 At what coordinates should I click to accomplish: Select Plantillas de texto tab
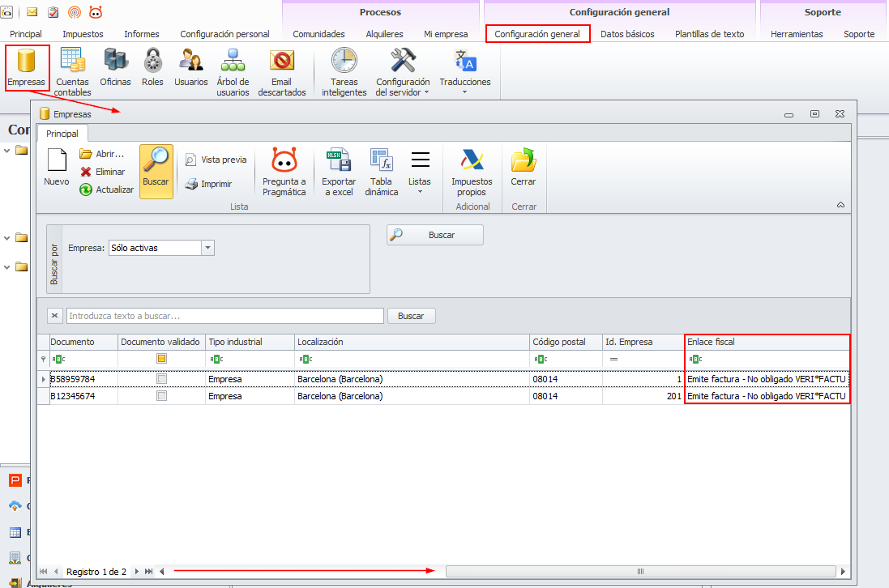click(x=709, y=34)
